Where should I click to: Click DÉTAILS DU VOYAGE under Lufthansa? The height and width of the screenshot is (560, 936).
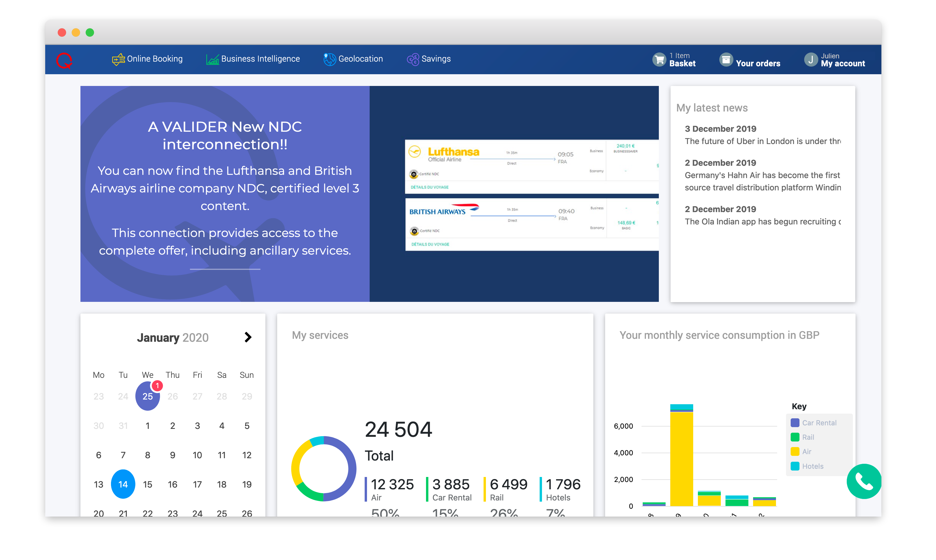[x=430, y=187]
